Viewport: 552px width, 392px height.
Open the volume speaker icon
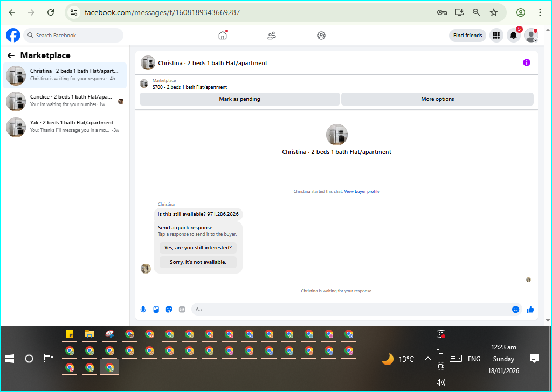(441, 382)
